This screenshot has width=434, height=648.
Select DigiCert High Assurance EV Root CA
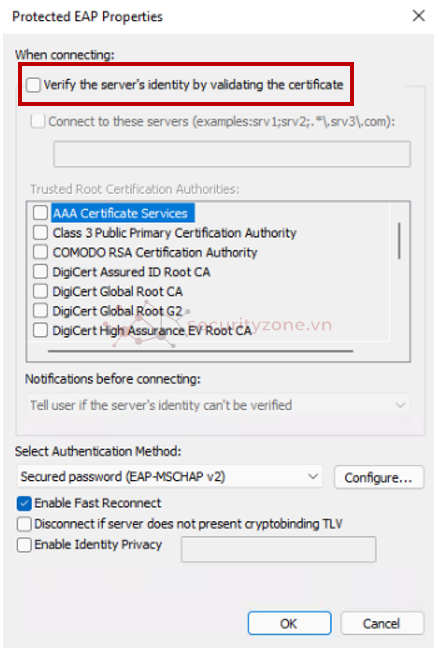(40, 330)
